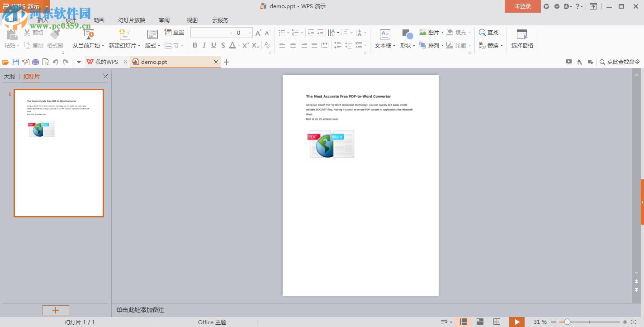This screenshot has width=644, height=327.
Task: Switch to slide sorter view in status bar
Action: [x=479, y=322]
